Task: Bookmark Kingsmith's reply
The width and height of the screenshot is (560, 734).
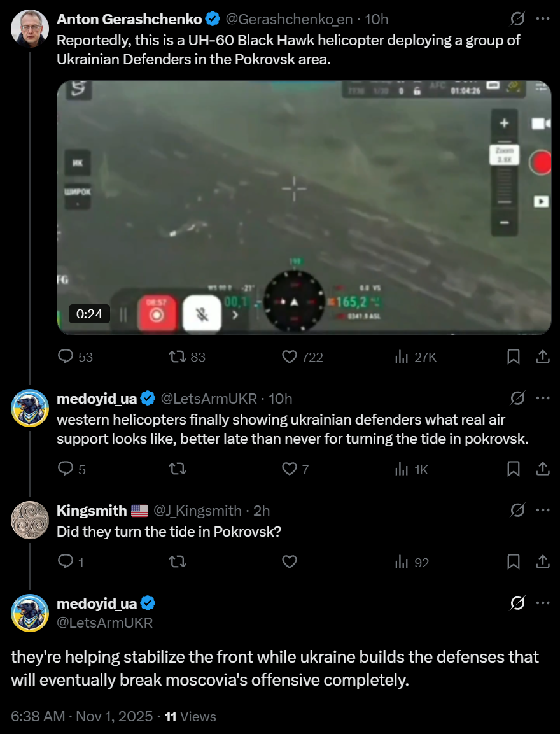Action: click(x=513, y=561)
